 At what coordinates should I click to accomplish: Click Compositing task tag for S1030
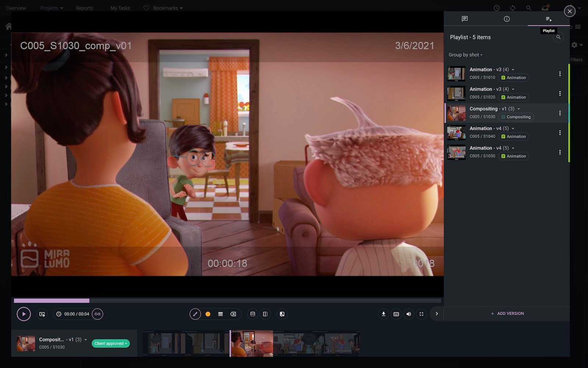516,117
